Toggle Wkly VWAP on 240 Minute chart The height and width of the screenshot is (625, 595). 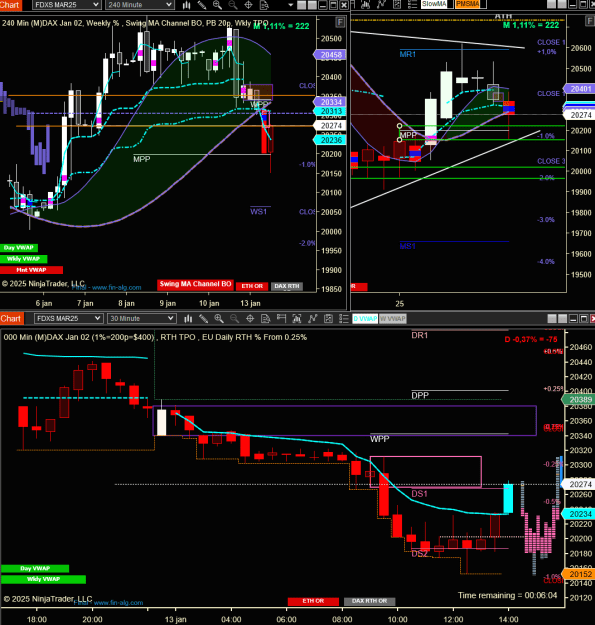(x=24, y=259)
